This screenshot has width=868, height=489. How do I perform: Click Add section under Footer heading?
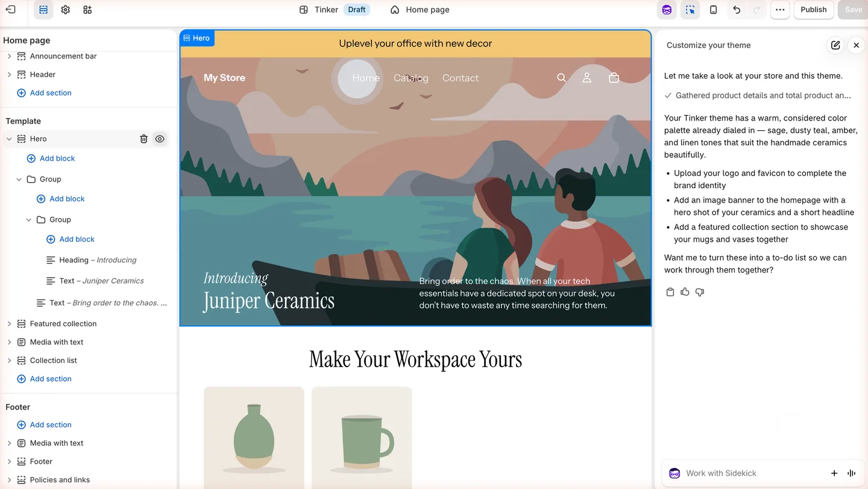click(45, 424)
